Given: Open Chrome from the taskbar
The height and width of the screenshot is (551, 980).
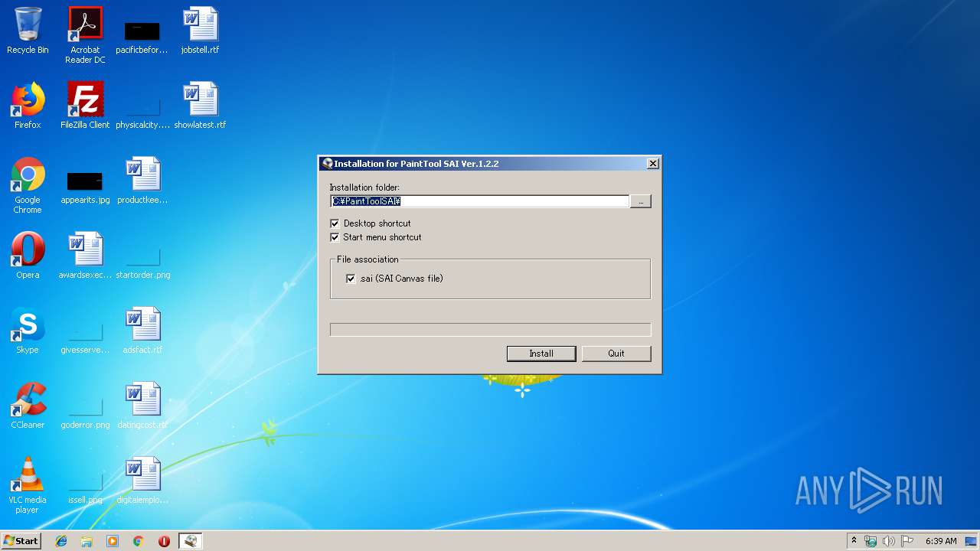Looking at the screenshot, I should pyautogui.click(x=139, y=541).
